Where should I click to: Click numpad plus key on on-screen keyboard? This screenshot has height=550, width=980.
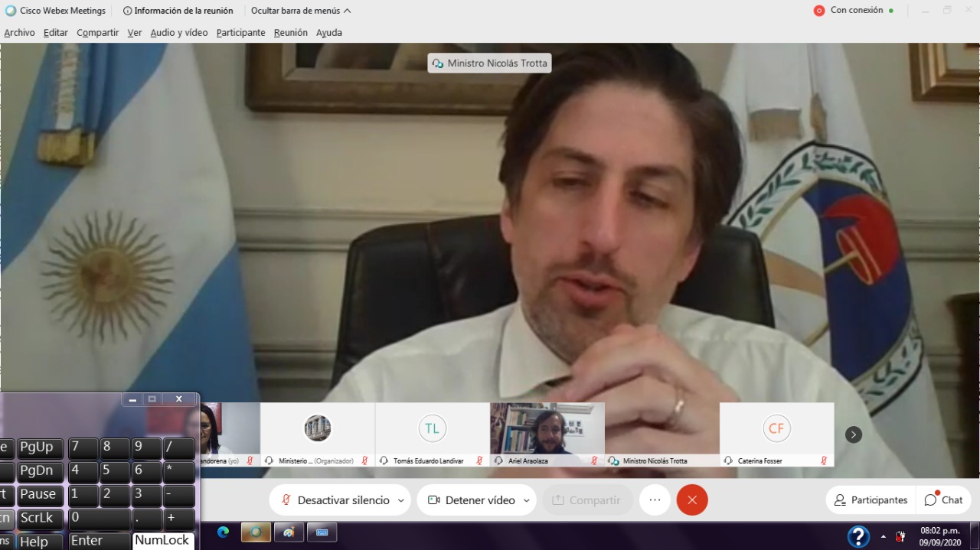(x=179, y=519)
